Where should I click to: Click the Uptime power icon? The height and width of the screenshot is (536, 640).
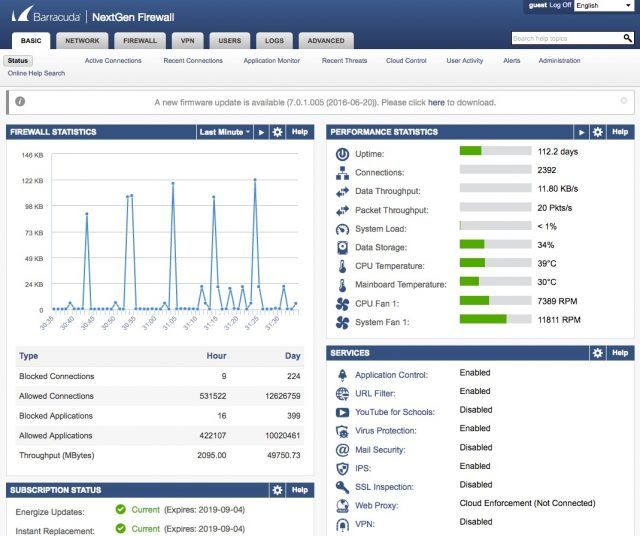342,154
